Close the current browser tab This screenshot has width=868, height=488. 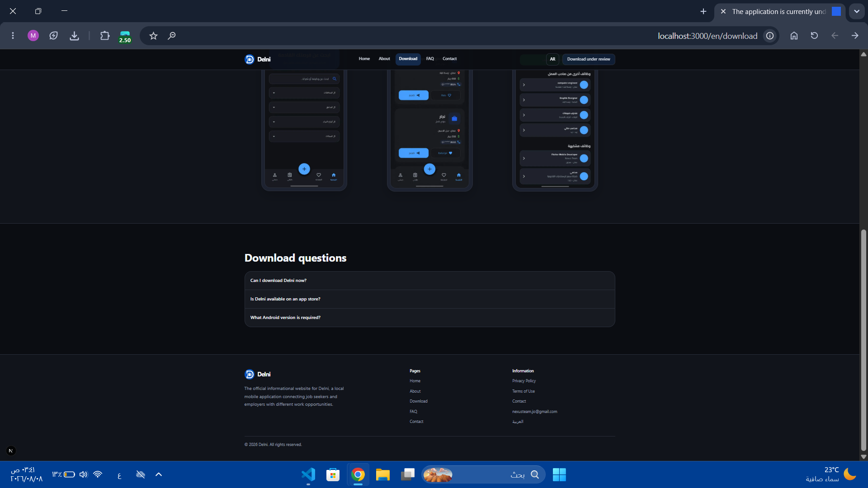[723, 11]
